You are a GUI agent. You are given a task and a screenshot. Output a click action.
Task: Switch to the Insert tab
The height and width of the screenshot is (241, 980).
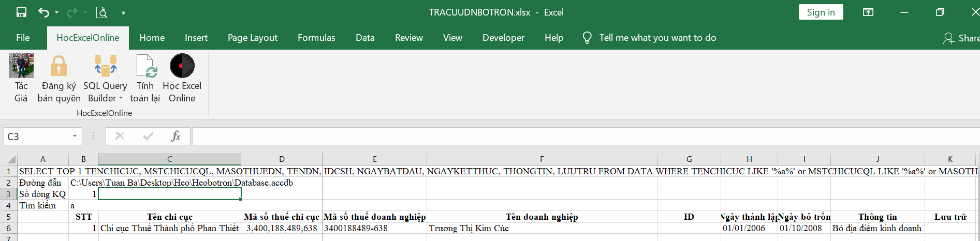[196, 38]
